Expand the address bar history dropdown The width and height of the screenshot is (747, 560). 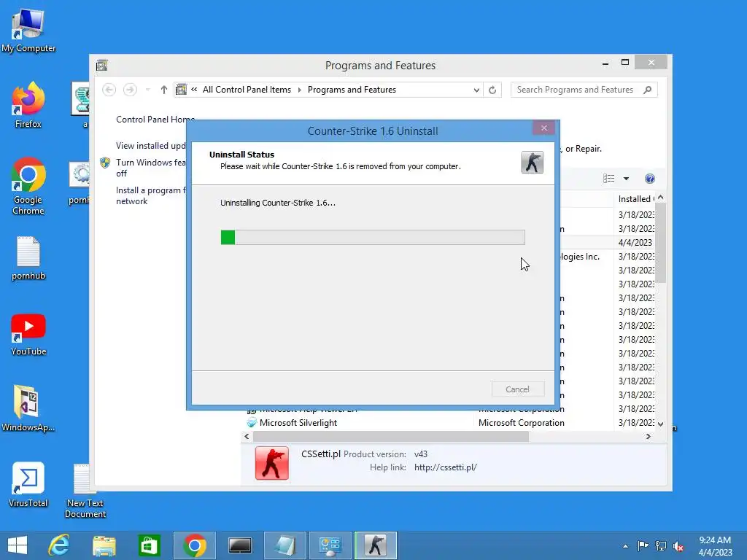[x=476, y=90]
